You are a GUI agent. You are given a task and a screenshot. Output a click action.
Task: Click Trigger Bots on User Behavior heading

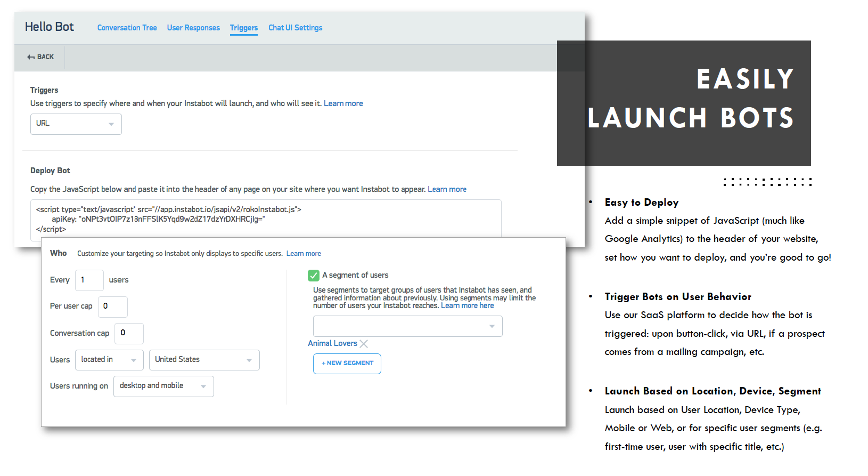678,297
